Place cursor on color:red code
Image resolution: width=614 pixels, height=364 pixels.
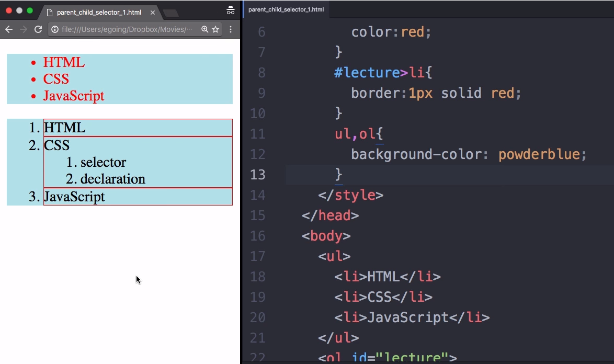point(391,32)
